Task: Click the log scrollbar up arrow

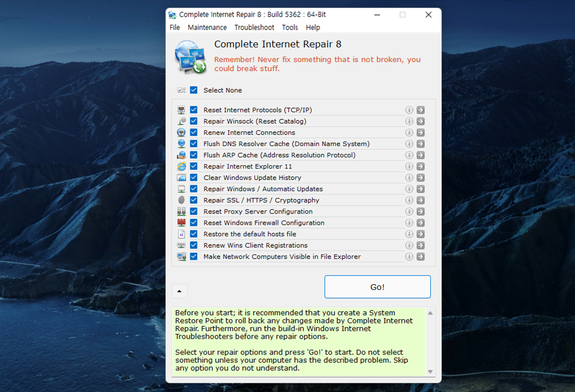Action: tap(430, 313)
